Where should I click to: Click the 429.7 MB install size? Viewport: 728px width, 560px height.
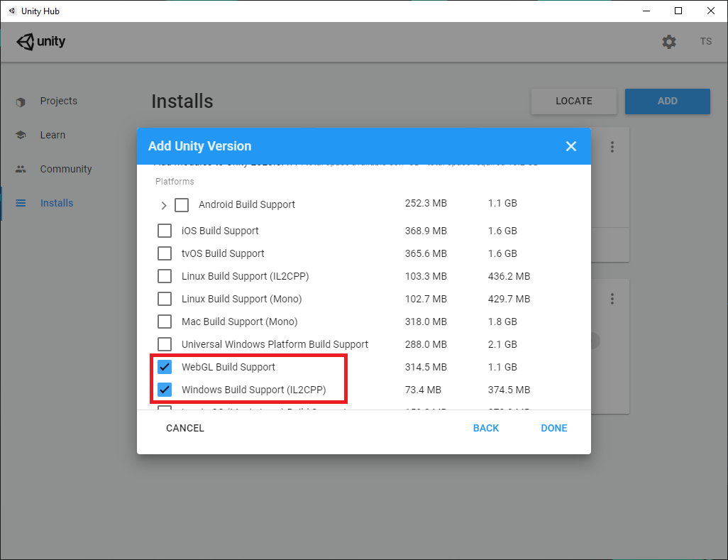coord(509,299)
